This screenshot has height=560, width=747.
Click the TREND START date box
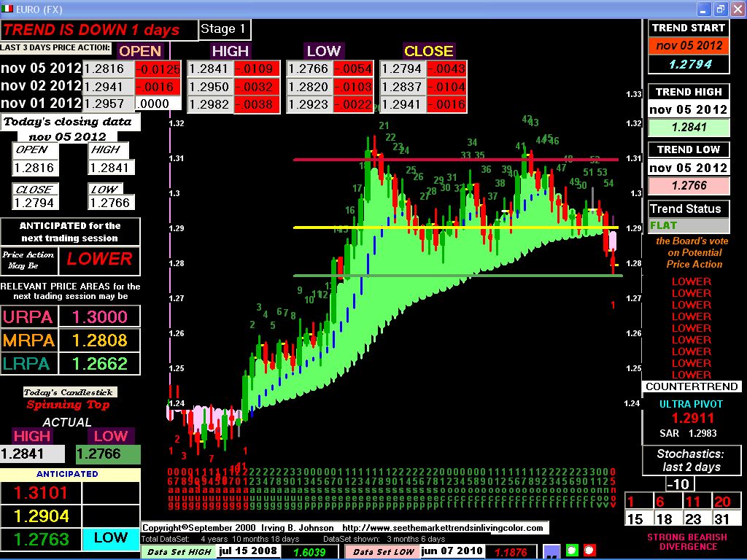coord(689,45)
